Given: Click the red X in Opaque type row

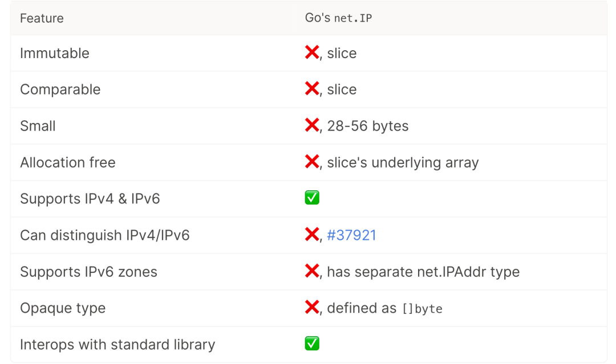Looking at the screenshot, I should pyautogui.click(x=312, y=308).
